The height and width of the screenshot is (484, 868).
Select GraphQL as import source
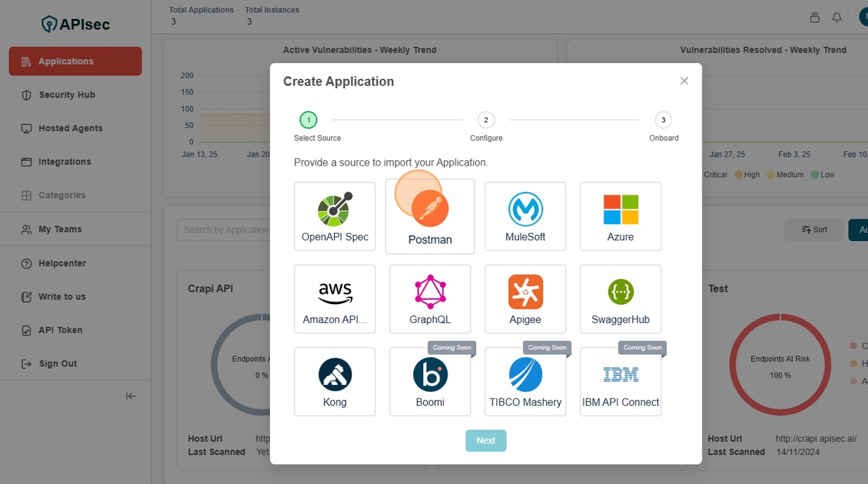pos(430,299)
